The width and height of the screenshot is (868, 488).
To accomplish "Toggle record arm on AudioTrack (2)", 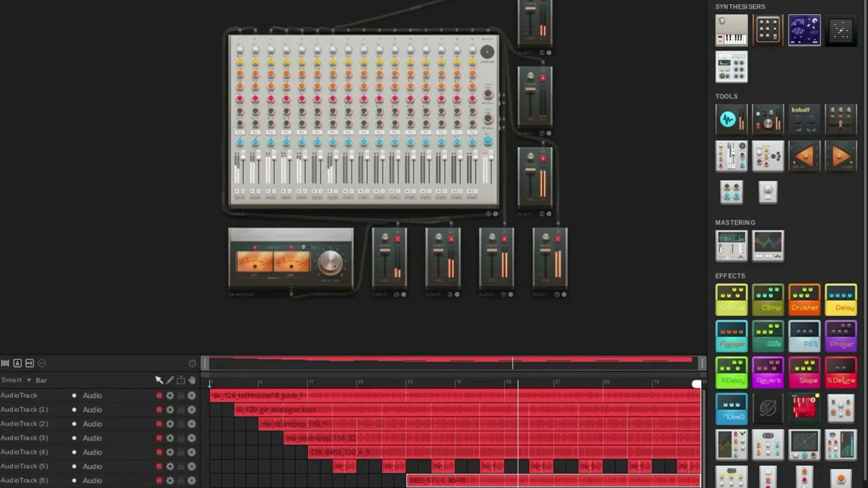I will pos(159,424).
